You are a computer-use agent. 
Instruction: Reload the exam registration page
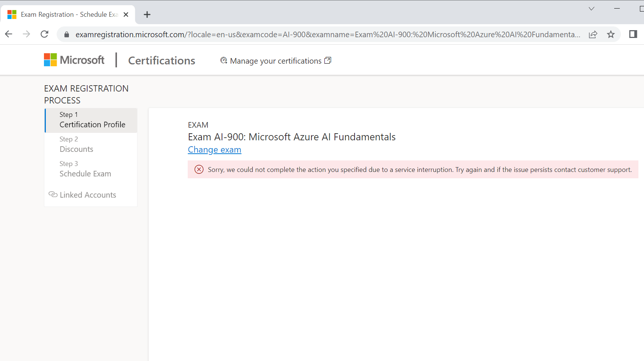point(44,34)
